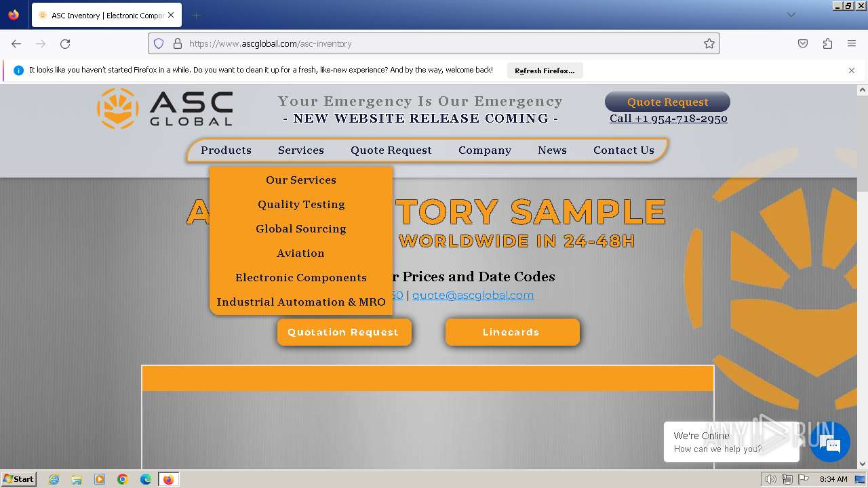Open Save to Pocket icon

pos(803,43)
